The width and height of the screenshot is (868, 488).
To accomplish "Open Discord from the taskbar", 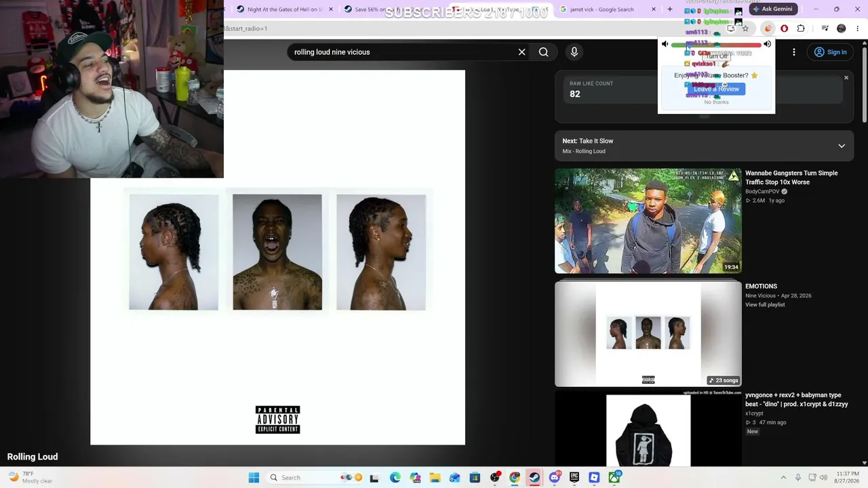I will pos(554,477).
